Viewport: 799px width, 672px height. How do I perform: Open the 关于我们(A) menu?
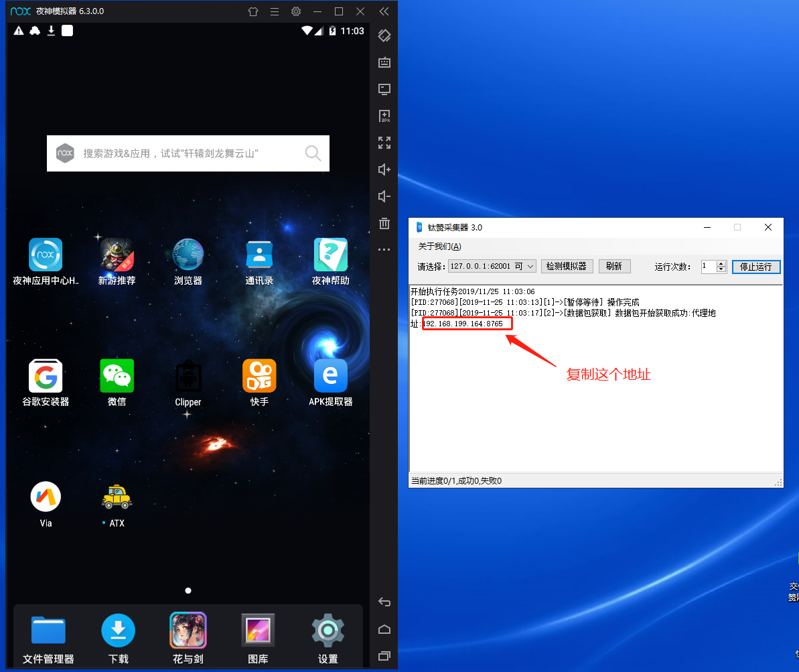(x=439, y=247)
